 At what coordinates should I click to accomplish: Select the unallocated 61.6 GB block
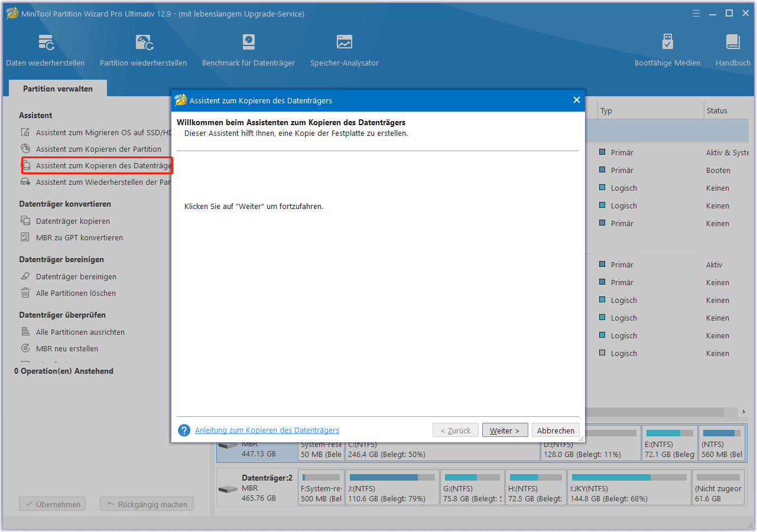pyautogui.click(x=717, y=488)
